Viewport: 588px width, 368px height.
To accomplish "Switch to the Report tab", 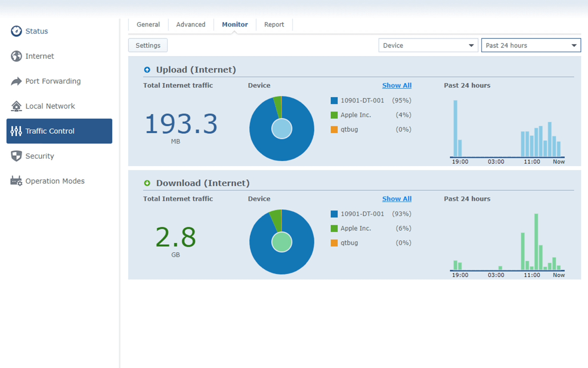I will click(x=274, y=25).
